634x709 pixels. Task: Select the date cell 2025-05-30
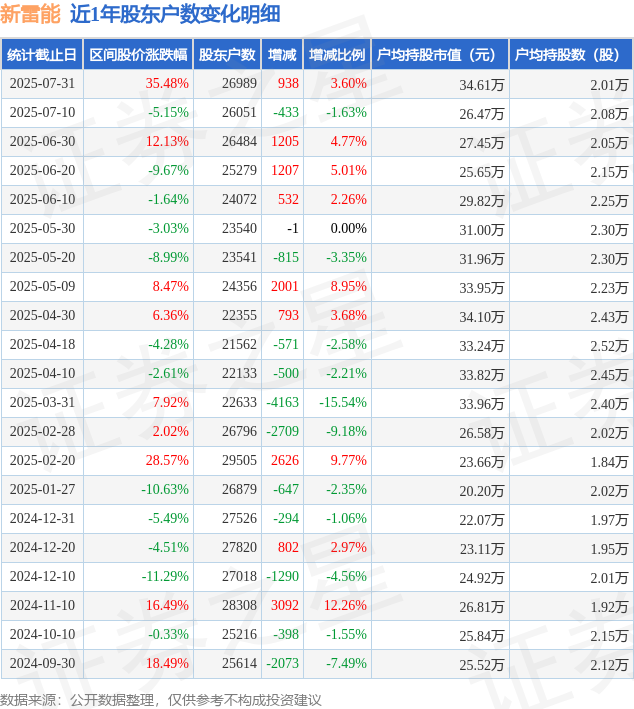43,228
